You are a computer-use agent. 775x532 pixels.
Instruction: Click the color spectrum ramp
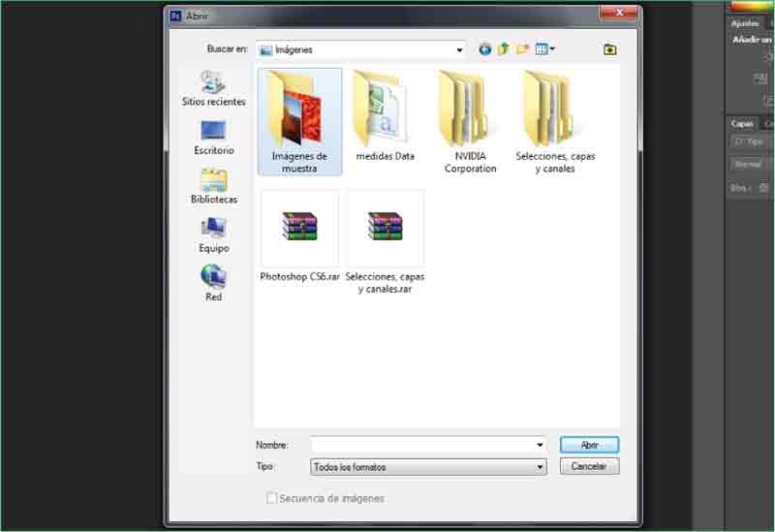[753, 6]
